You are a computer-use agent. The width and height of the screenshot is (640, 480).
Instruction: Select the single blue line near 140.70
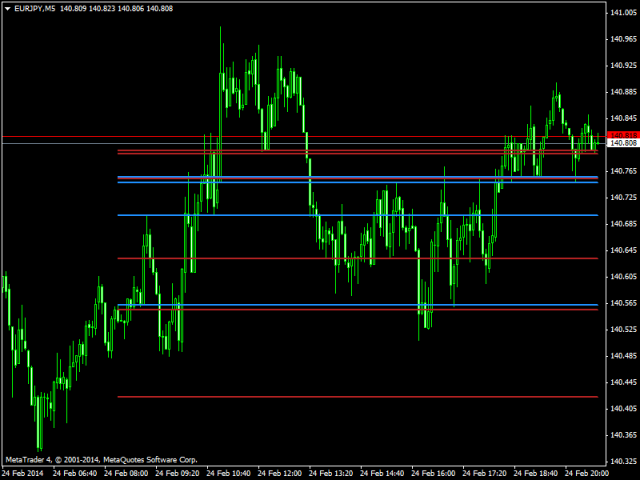click(358, 215)
